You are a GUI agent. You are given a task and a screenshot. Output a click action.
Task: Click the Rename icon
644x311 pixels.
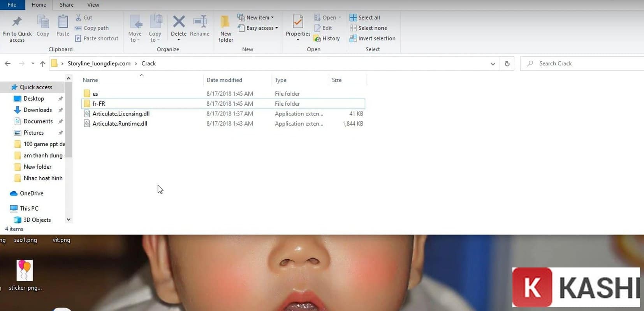(200, 22)
